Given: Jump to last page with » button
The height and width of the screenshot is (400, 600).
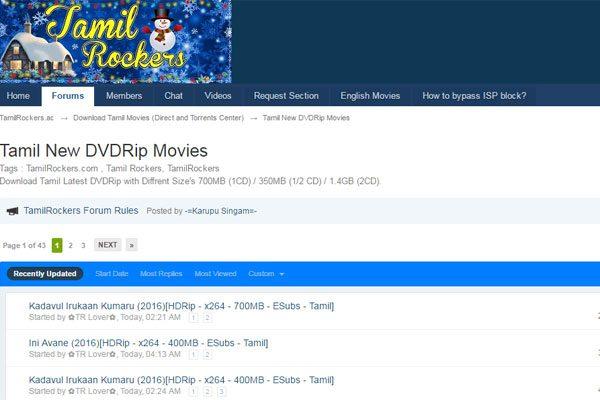Looking at the screenshot, I should 132,245.
